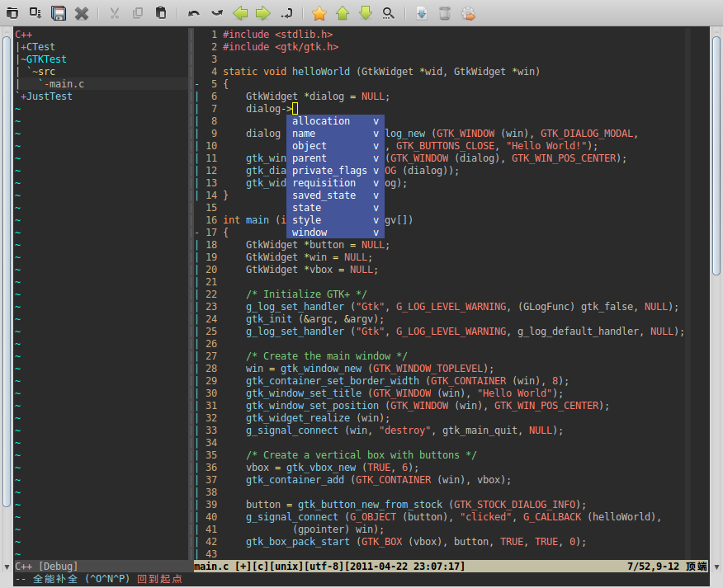Click 'gtk_box_pack_start' on line 42

pyautogui.click(x=297, y=542)
